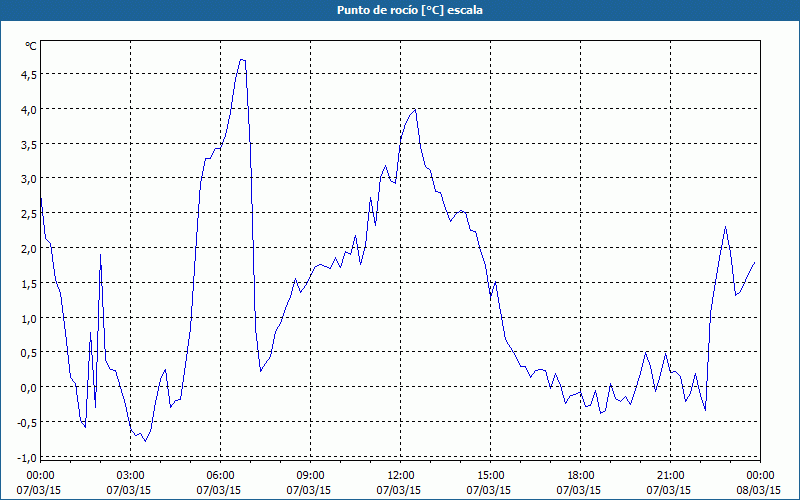This screenshot has width=800, height=500.
Task: Click the 3,0 y-axis value
Action: [x=27, y=179]
